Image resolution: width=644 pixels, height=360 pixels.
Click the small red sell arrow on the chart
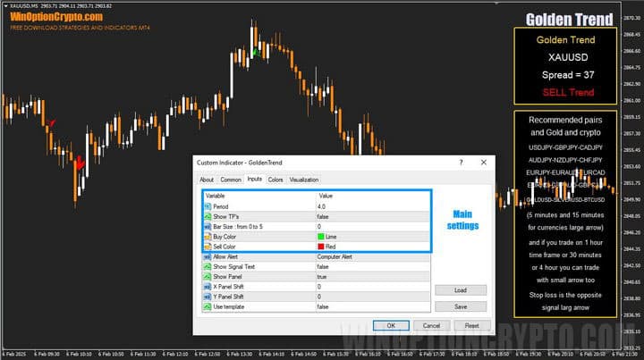tap(52, 122)
